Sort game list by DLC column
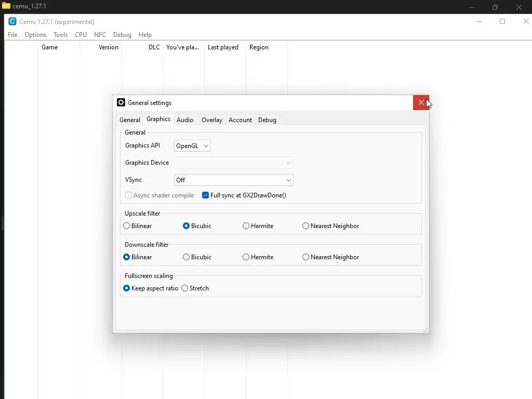532x399 pixels. (142, 47)
